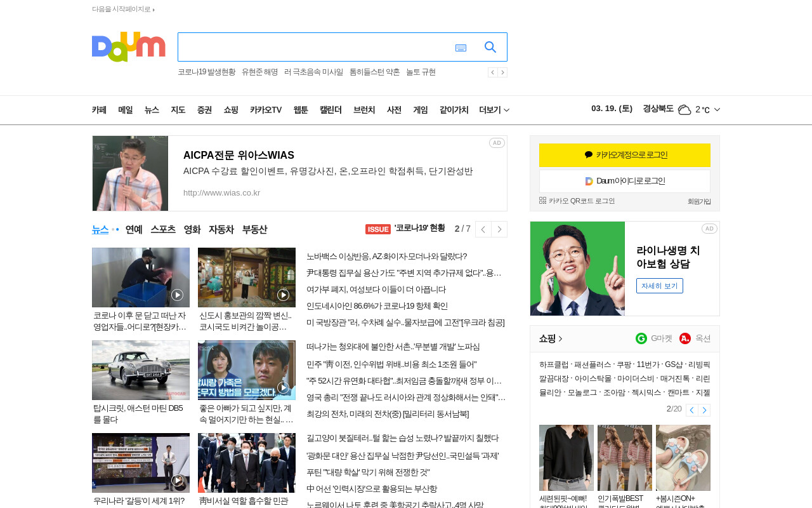Image resolution: width=812 pixels, height=508 pixels.
Task: Expand the weather region dropdown arrow
Action: coord(717,110)
